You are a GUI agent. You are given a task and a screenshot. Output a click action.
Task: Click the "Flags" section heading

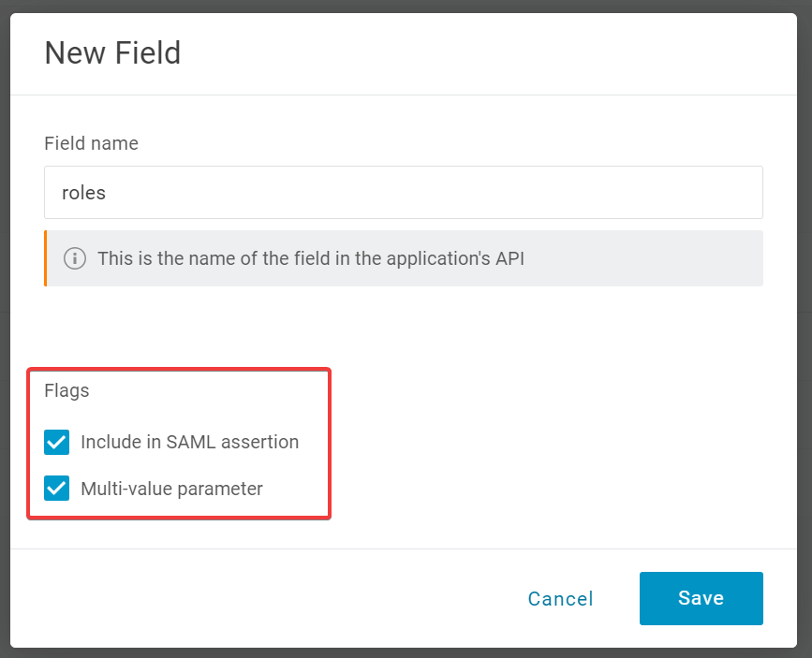click(66, 390)
